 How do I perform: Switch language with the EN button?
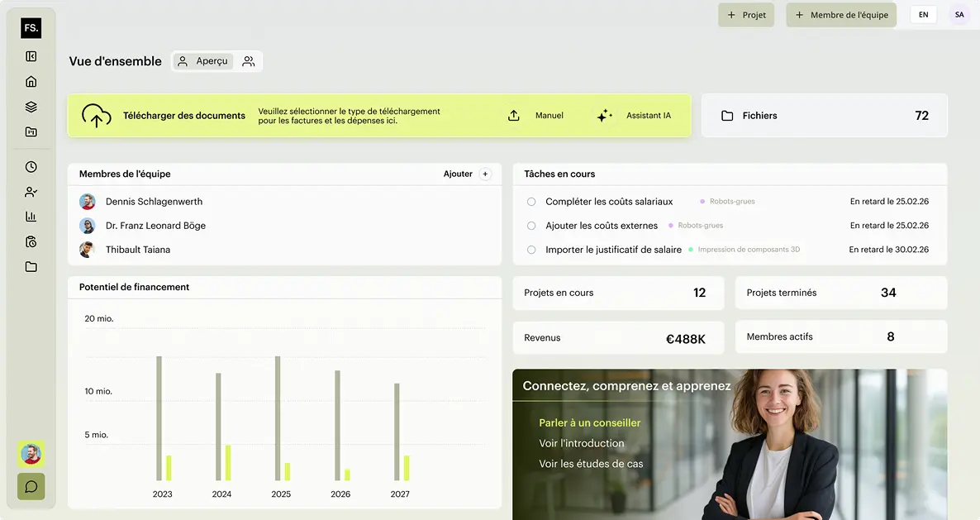(x=924, y=15)
